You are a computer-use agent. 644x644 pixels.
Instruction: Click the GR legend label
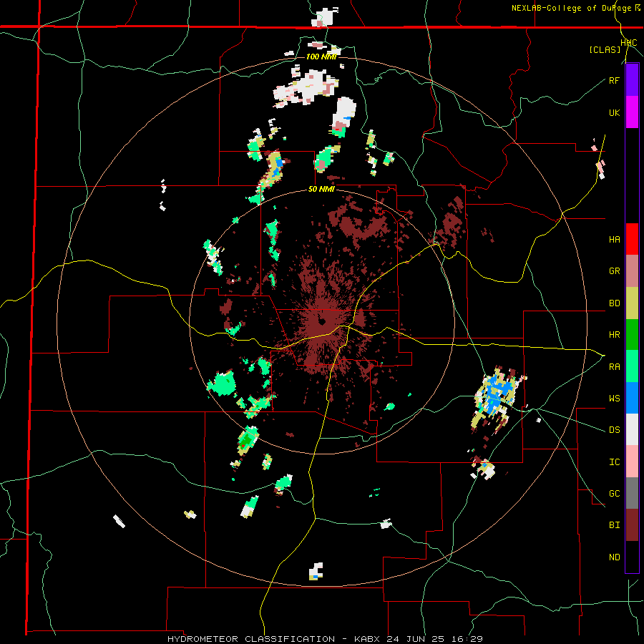614,271
